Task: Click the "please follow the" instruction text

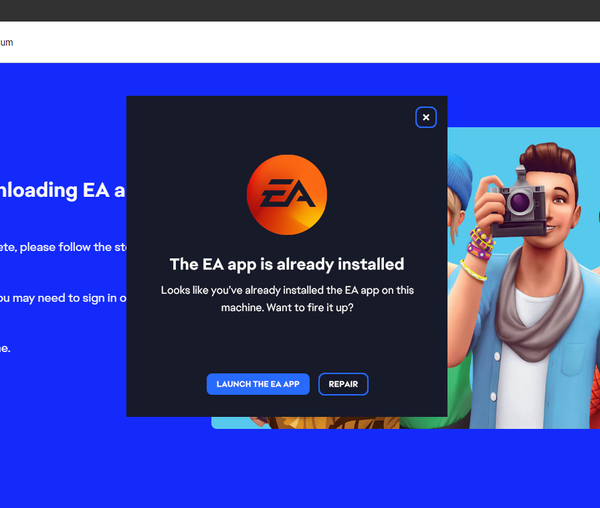Action: [x=62, y=247]
